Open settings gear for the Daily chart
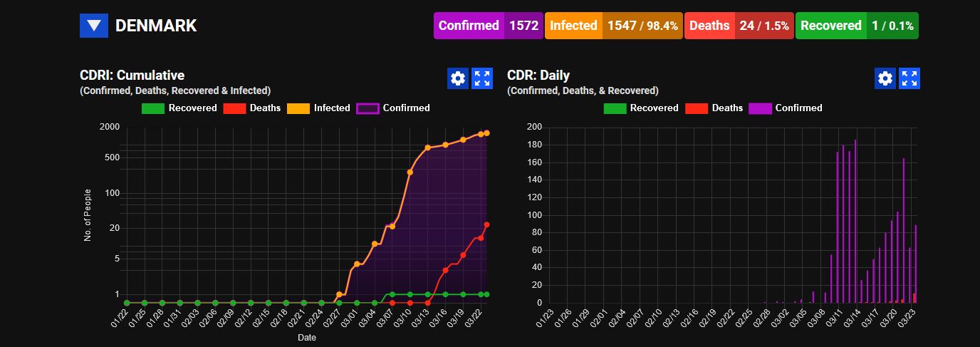 coord(885,78)
